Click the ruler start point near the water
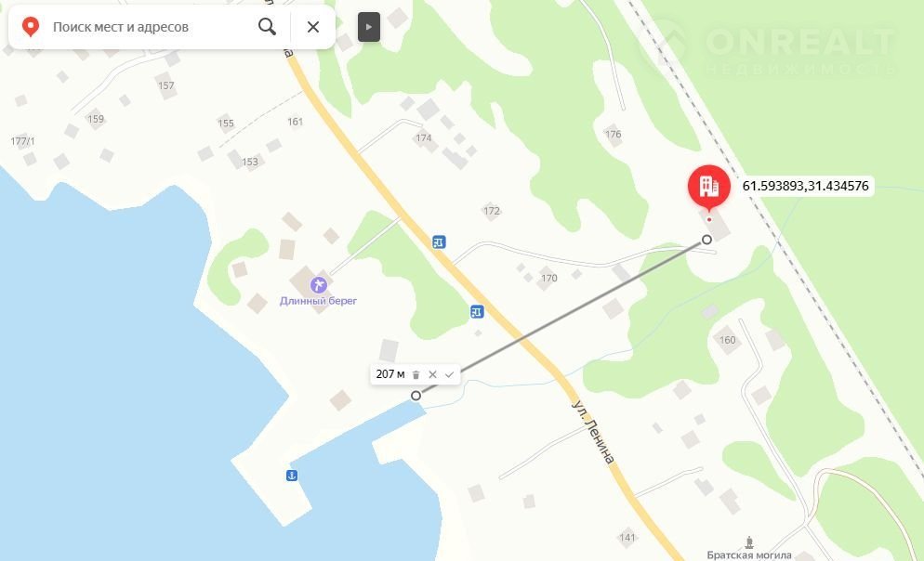This screenshot has height=561, width=924. [x=416, y=396]
